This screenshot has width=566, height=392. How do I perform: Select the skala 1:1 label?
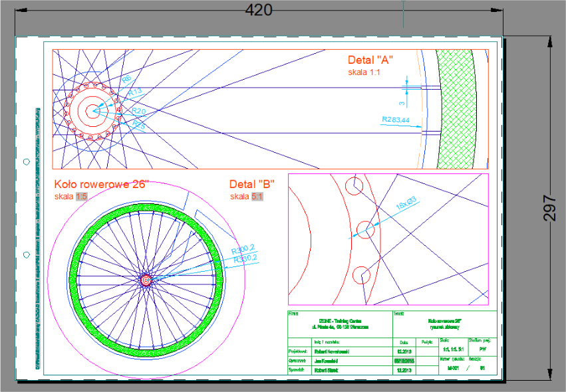(363, 72)
